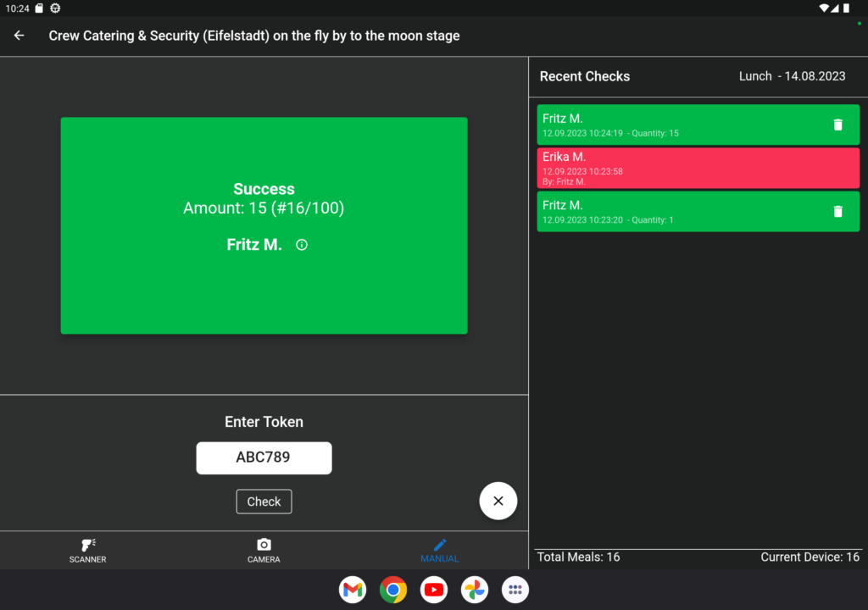Screen dimensions: 868x610
Task: Launch Chrome from the taskbar
Action: [393, 590]
